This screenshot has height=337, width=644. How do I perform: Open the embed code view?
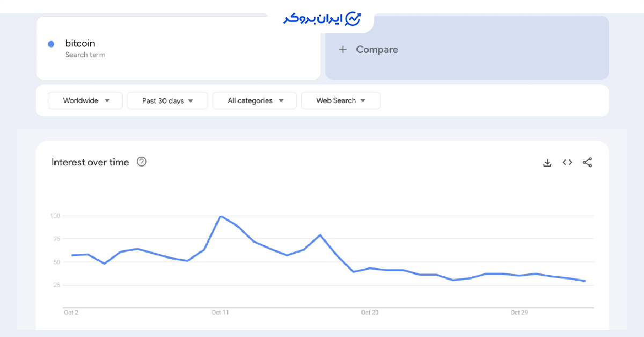click(x=567, y=162)
